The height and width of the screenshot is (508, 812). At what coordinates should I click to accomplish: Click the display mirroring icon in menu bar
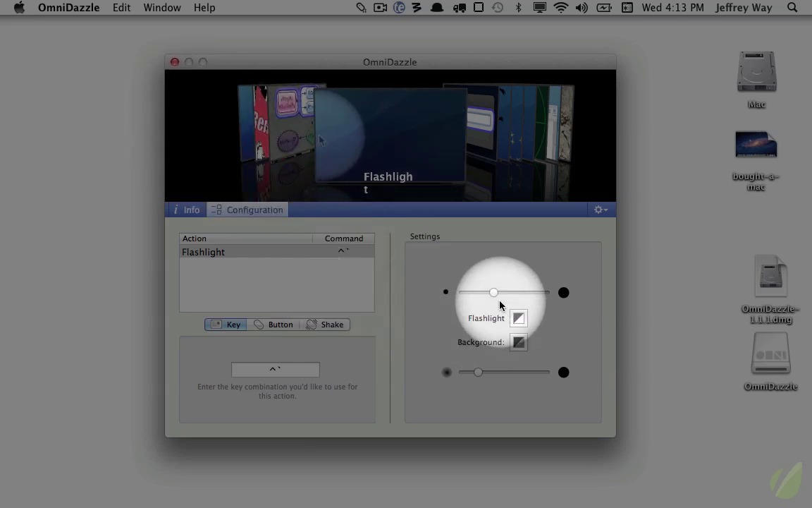coord(540,8)
